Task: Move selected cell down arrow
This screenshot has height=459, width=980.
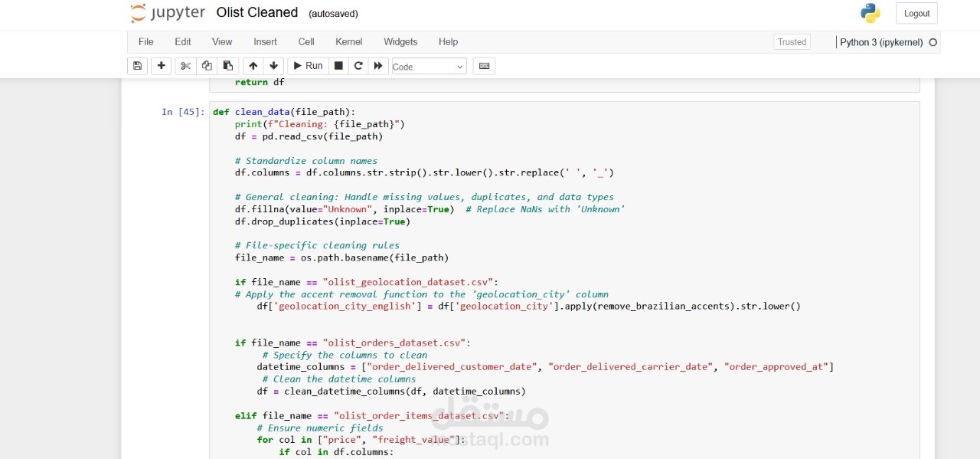Action: 273,66
